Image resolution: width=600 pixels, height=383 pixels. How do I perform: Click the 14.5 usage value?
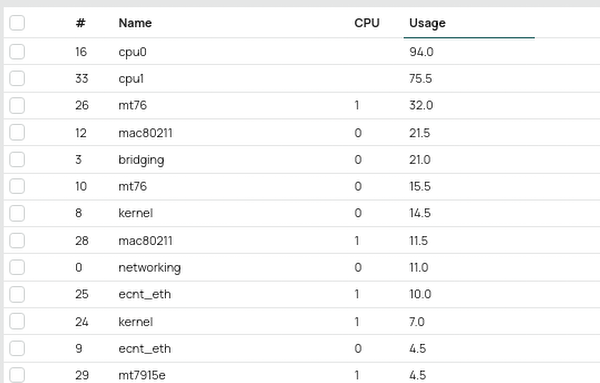click(420, 213)
